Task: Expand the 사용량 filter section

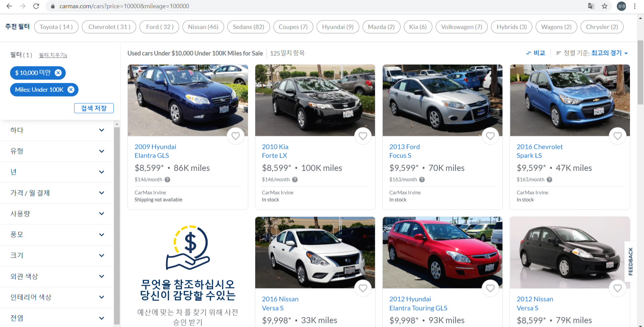Action: [x=57, y=214]
